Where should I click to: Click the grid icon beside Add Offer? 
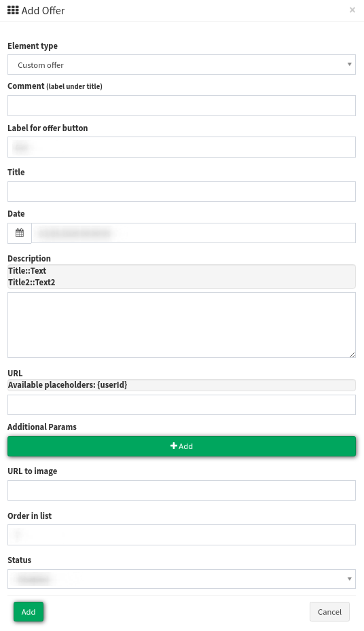coord(13,10)
